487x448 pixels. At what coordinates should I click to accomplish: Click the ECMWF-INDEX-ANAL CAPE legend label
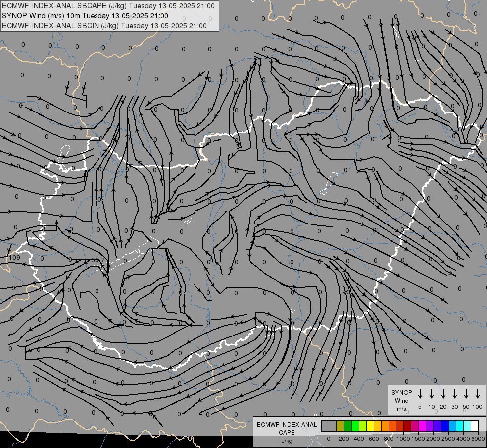[x=287, y=428]
